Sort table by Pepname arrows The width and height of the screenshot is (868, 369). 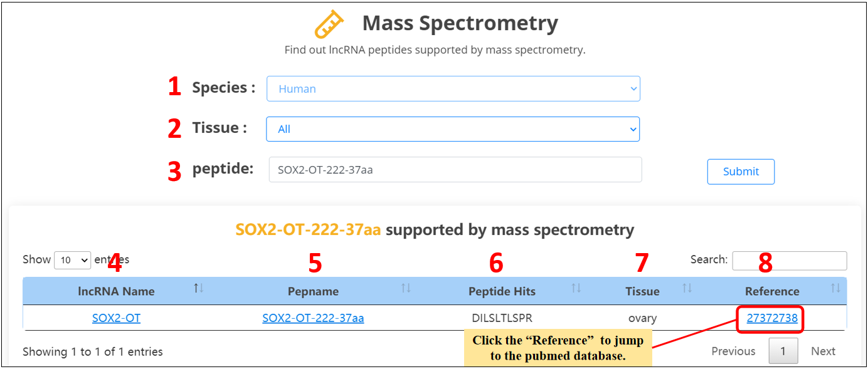(406, 288)
